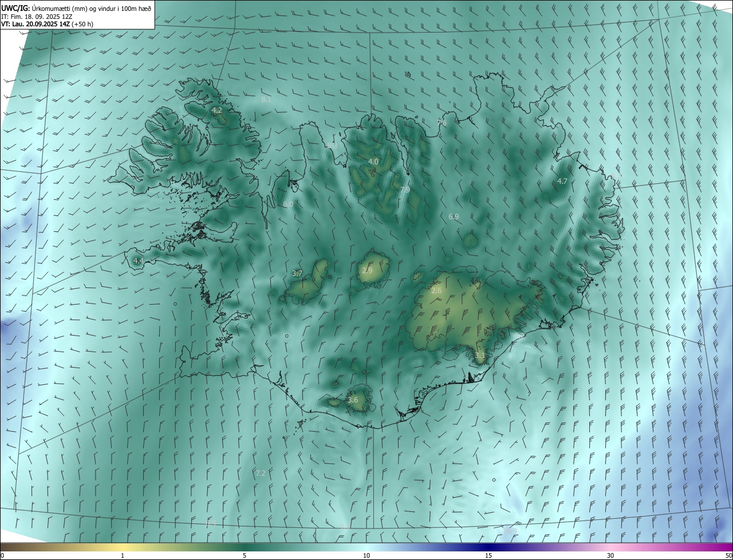Click the legend tick label 5
Image resolution: width=733 pixels, height=560 pixels.
245,555
